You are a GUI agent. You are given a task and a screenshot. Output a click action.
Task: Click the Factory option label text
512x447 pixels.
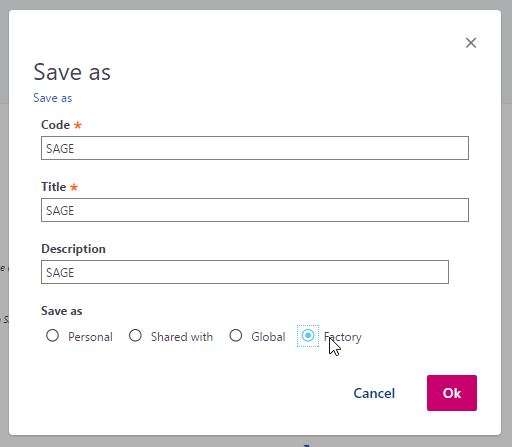click(343, 337)
